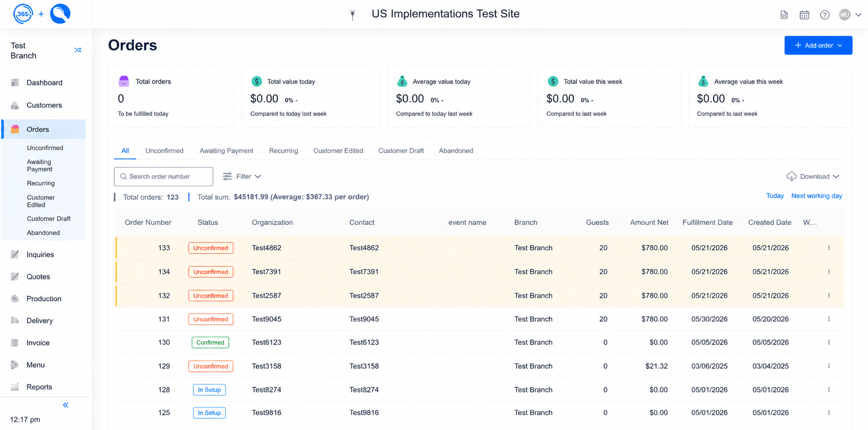The image size is (868, 430).
Task: Click amount $21.32 on order 129
Action: pos(656,366)
